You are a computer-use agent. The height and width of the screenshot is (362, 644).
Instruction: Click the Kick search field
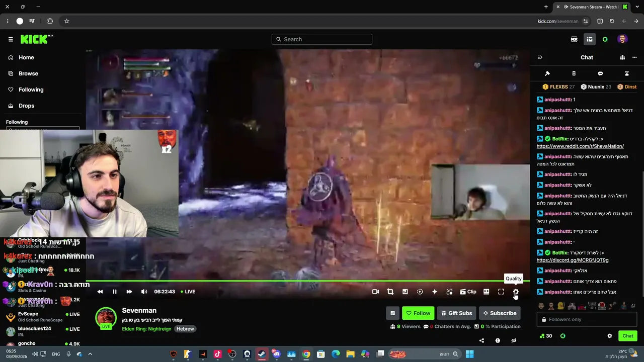pyautogui.click(x=322, y=39)
